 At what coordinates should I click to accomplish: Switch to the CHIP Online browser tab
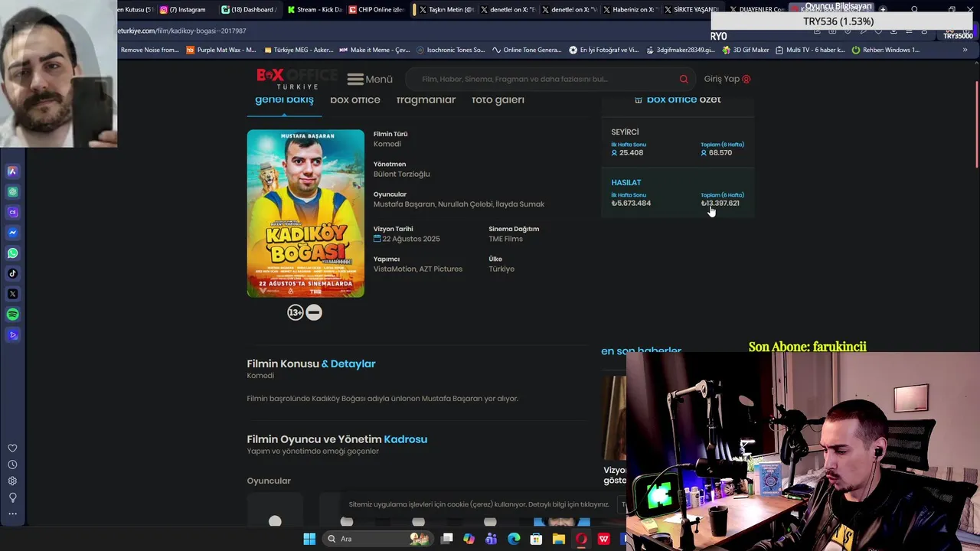[x=376, y=9]
